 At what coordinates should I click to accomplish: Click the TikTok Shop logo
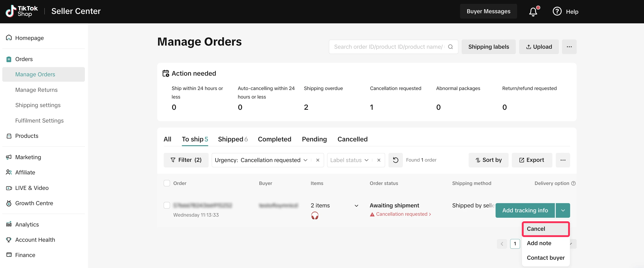click(22, 11)
